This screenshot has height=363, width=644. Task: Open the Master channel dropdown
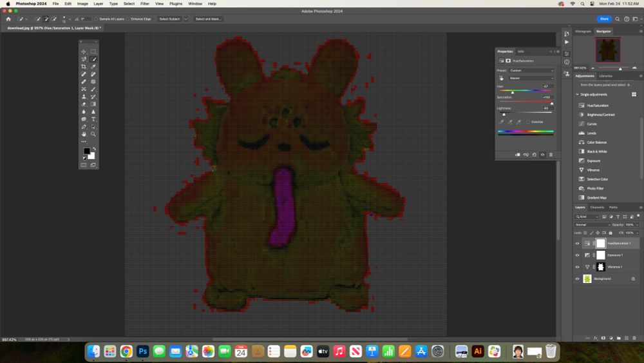click(x=531, y=78)
